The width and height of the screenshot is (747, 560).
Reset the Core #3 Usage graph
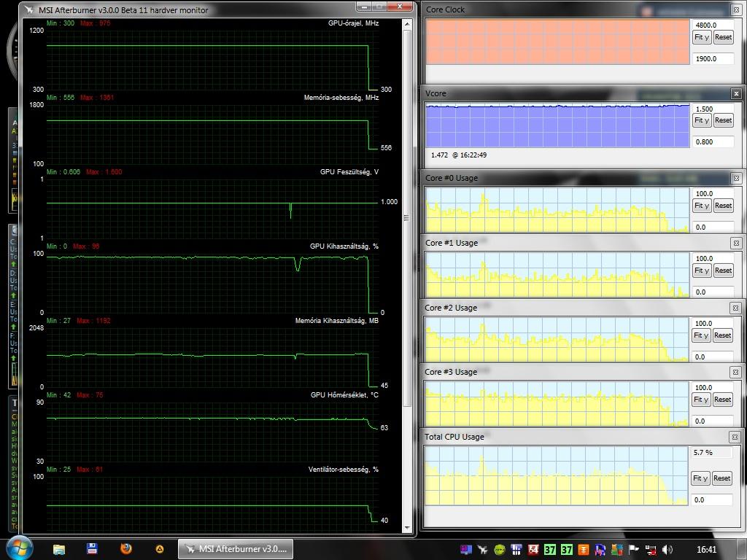pos(723,400)
